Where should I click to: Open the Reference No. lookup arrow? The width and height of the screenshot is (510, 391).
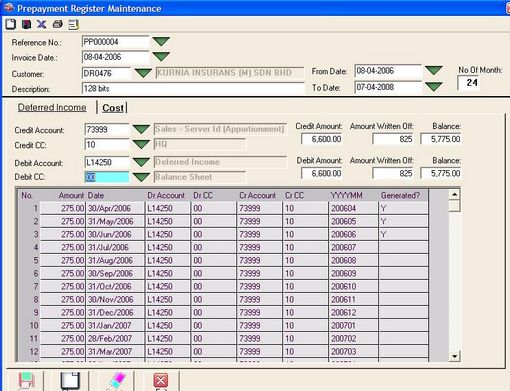161,41
